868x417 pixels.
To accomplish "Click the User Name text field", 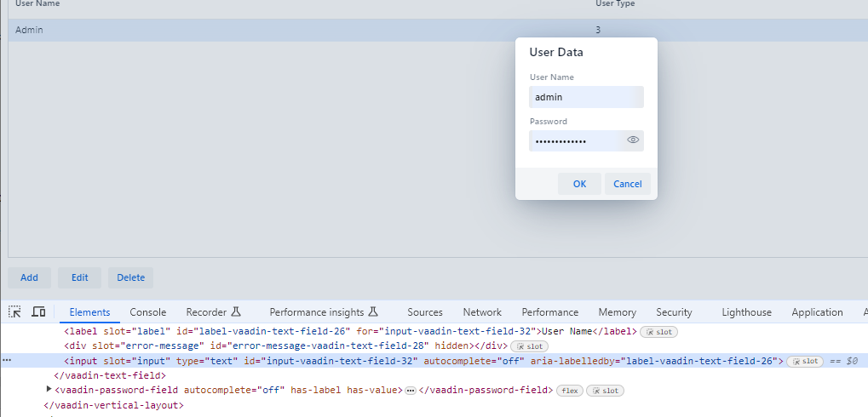I will pos(585,97).
